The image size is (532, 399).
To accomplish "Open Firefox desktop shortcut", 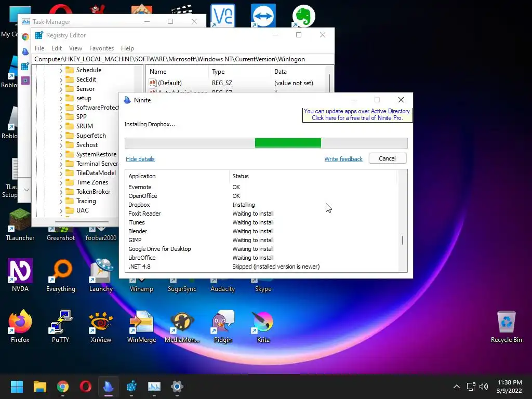I will point(20,326).
